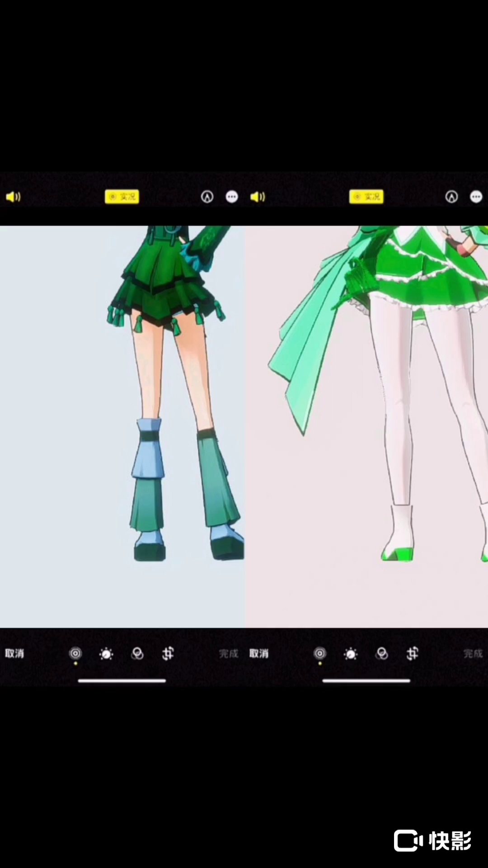
Task: Select crop and rotate in right editor
Action: [413, 653]
